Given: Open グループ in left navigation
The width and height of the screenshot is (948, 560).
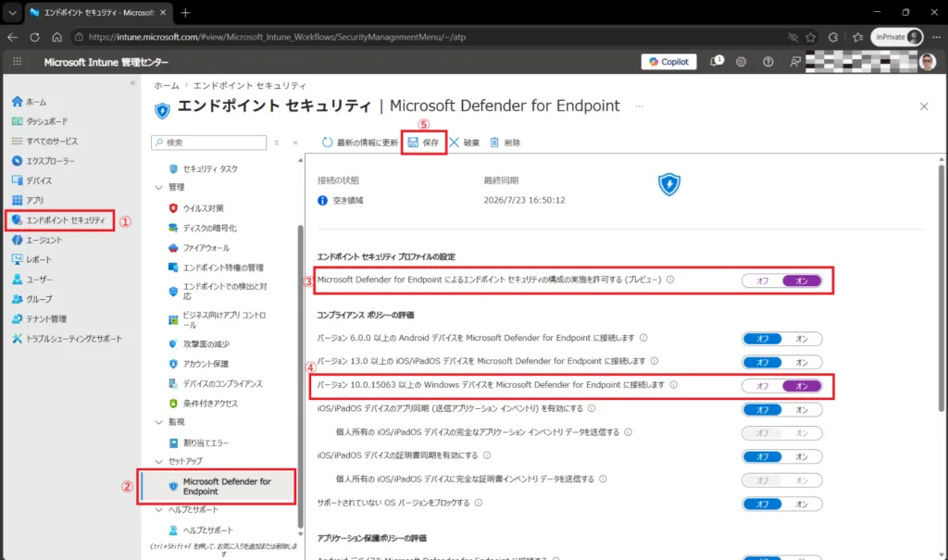Looking at the screenshot, I should pos(32,299).
